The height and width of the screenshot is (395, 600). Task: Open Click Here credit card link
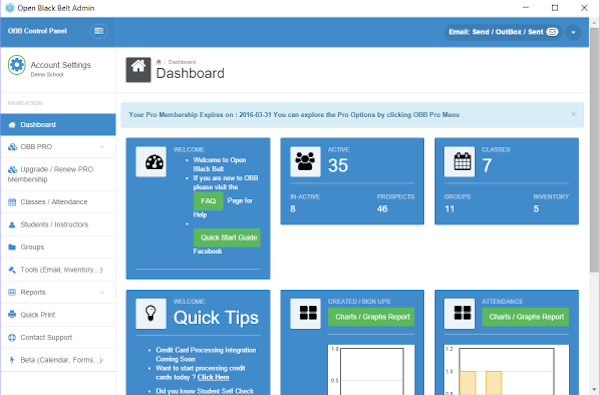pyautogui.click(x=213, y=377)
